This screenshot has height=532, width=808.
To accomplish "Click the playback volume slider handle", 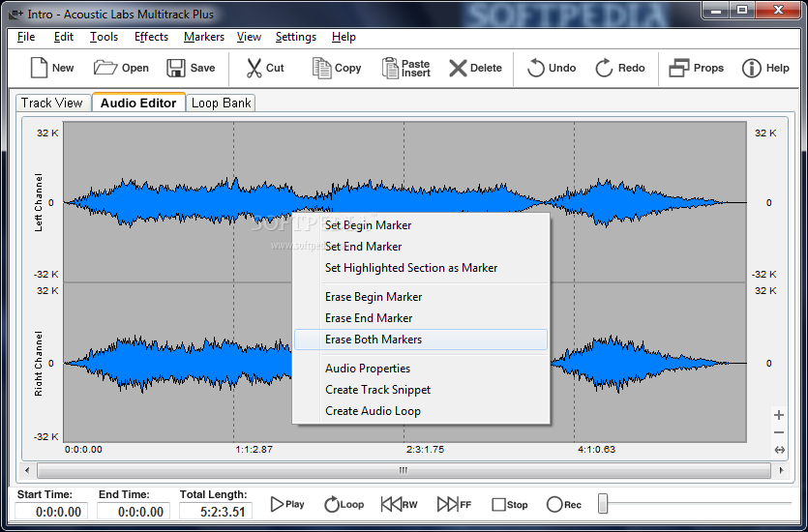I will click(603, 504).
